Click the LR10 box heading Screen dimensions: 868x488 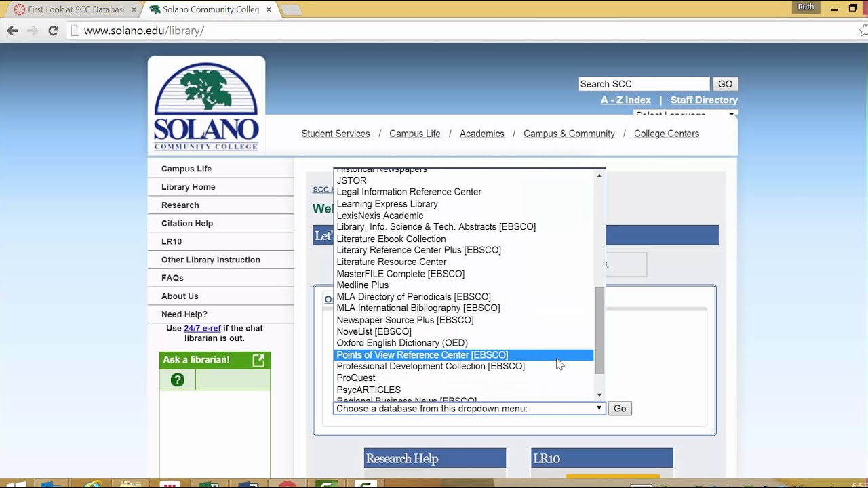click(602, 458)
